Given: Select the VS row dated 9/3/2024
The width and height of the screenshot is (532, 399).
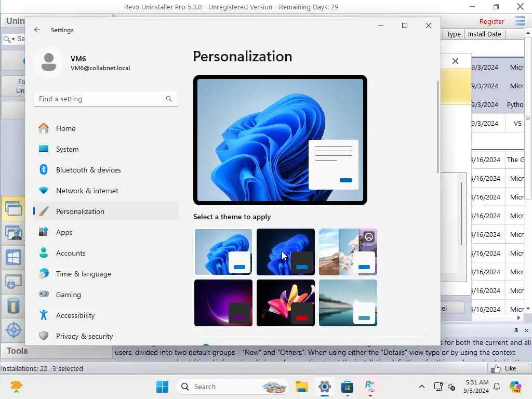Looking at the screenshot, I should pos(498,123).
